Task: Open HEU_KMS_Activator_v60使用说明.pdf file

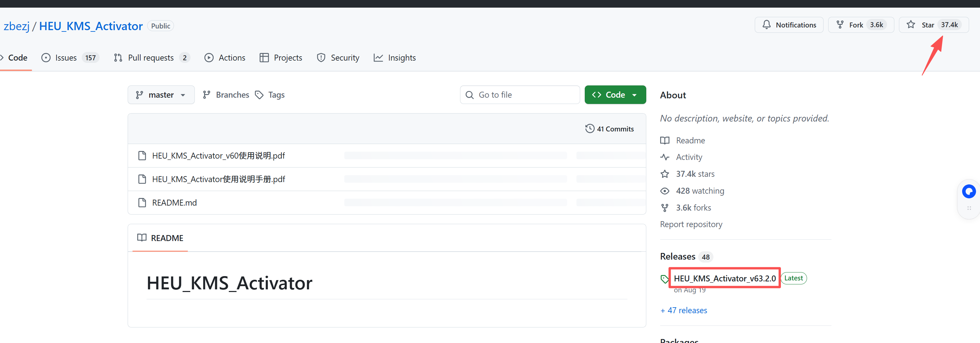Action: pos(218,156)
